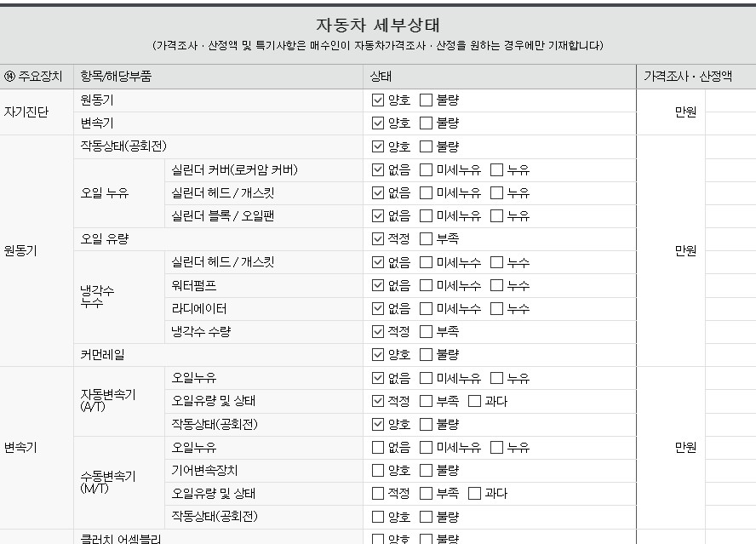Select 미세누유 for 실린더 커버(로커암 커버)
Image resolution: width=756 pixels, height=544 pixels.
click(x=427, y=170)
